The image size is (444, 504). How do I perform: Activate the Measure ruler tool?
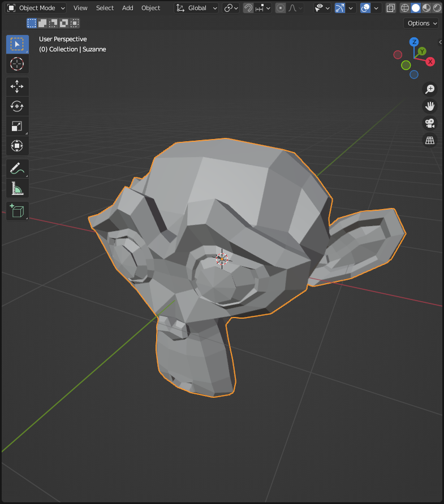pyautogui.click(x=18, y=188)
